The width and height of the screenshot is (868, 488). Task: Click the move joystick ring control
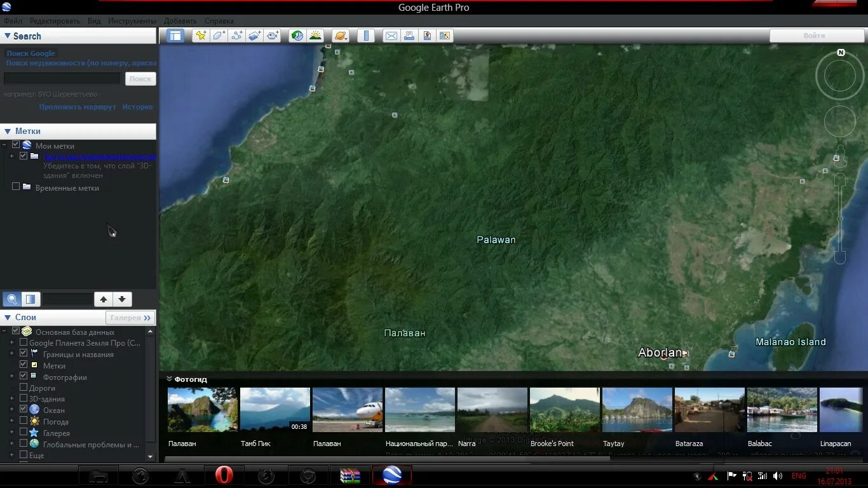(840, 121)
